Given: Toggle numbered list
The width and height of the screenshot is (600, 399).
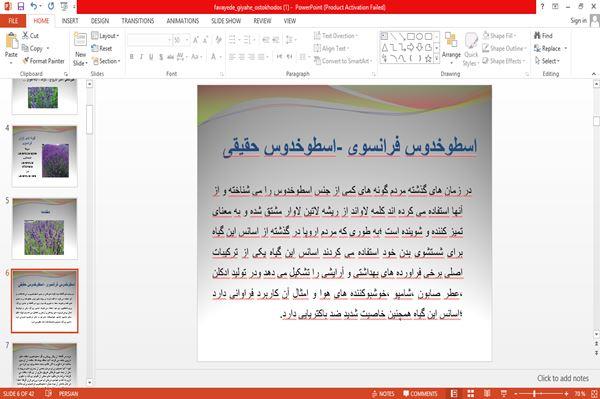Looking at the screenshot, I should click(247, 40).
